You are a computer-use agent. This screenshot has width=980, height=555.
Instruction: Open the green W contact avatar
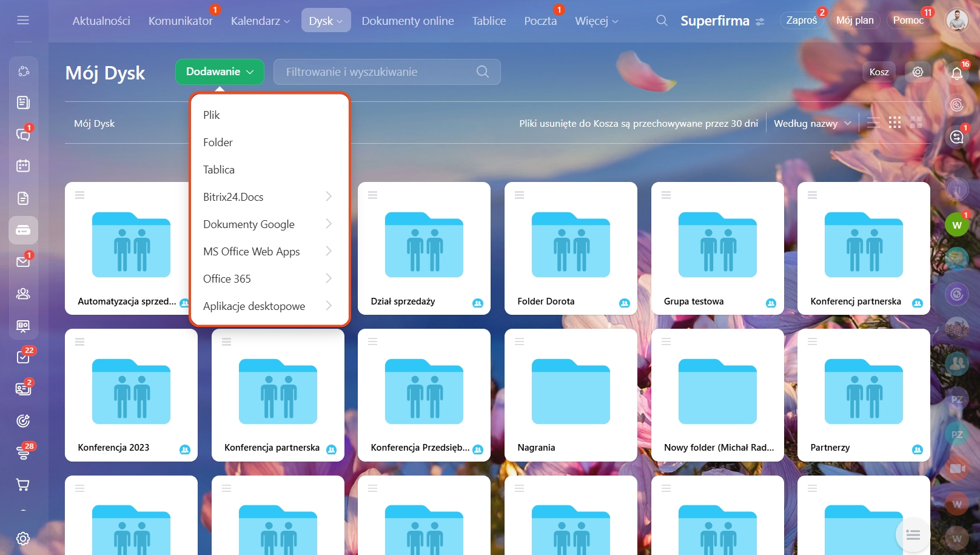pos(957,225)
